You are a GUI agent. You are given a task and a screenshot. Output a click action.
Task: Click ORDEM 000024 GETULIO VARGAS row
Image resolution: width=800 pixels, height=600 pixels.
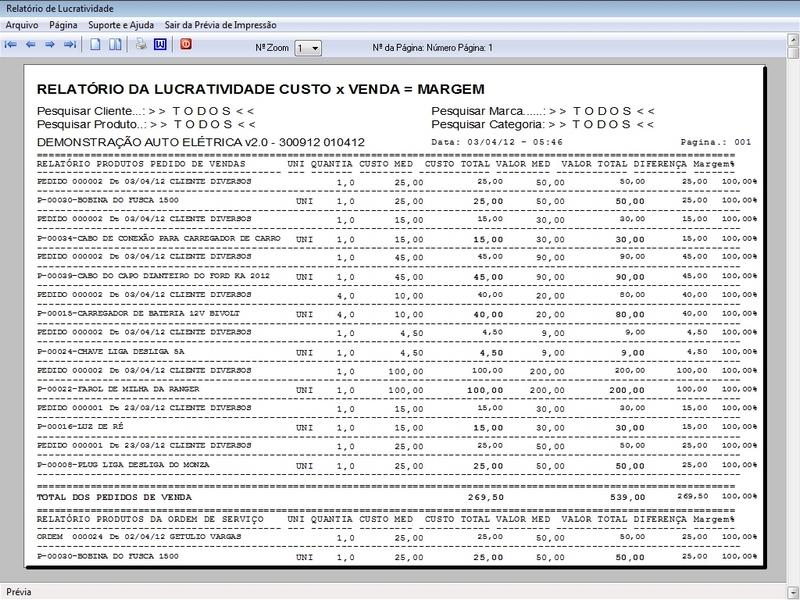[397, 537]
